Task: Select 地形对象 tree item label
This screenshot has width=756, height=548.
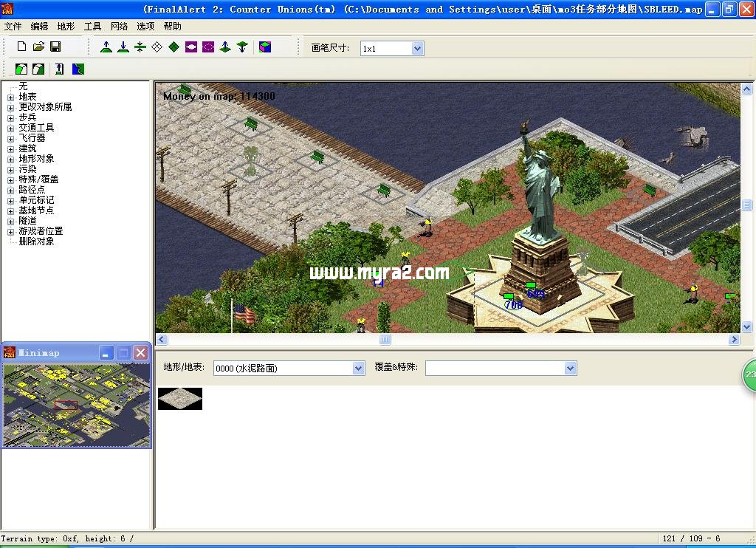Action: point(36,159)
